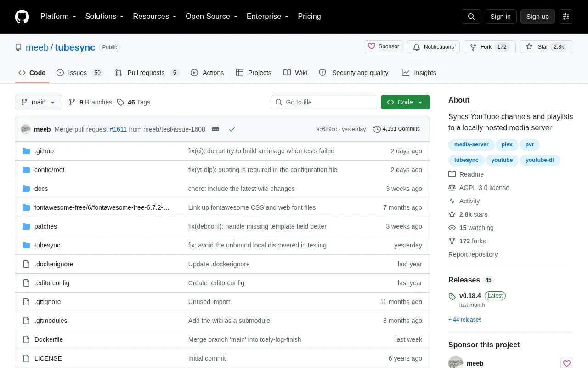
Task: Open the v0.18.4 latest release
Action: (x=470, y=296)
